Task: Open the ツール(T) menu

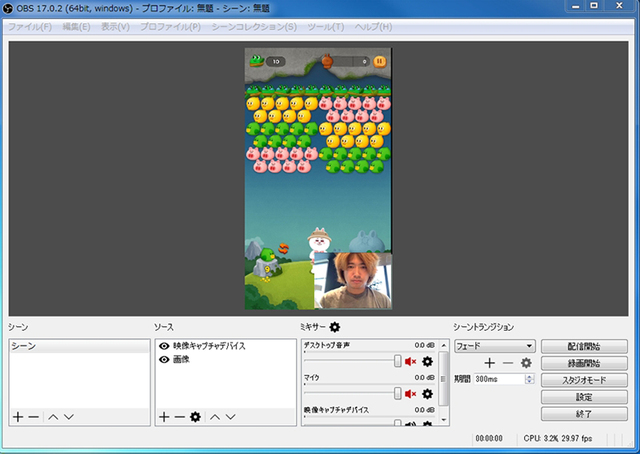Action: [325, 25]
